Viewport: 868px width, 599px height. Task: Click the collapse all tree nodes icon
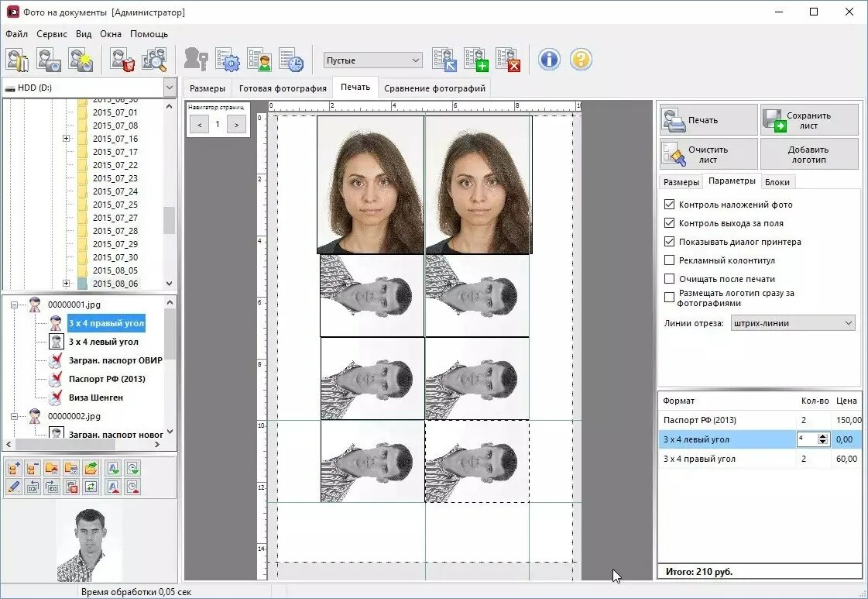(33, 467)
